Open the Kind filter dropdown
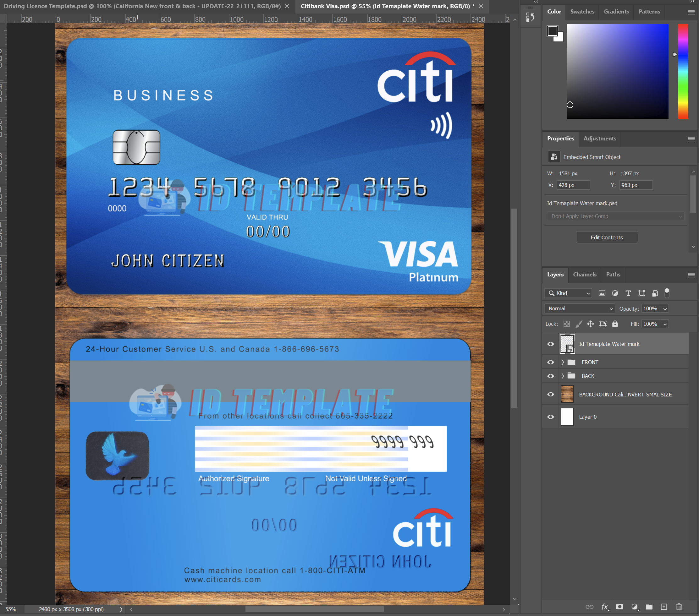Screen dimensions: 699x616 (x=568, y=293)
